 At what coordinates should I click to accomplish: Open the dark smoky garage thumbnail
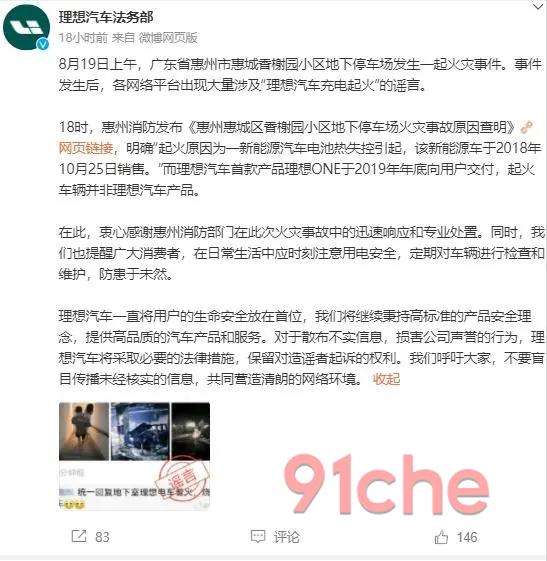point(190,431)
